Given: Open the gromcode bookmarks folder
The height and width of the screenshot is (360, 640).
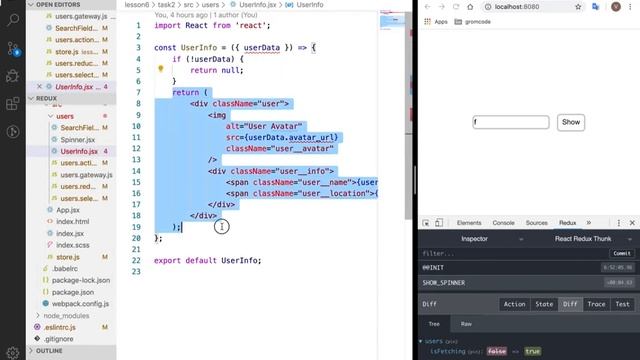Looking at the screenshot, I should pyautogui.click(x=472, y=22).
